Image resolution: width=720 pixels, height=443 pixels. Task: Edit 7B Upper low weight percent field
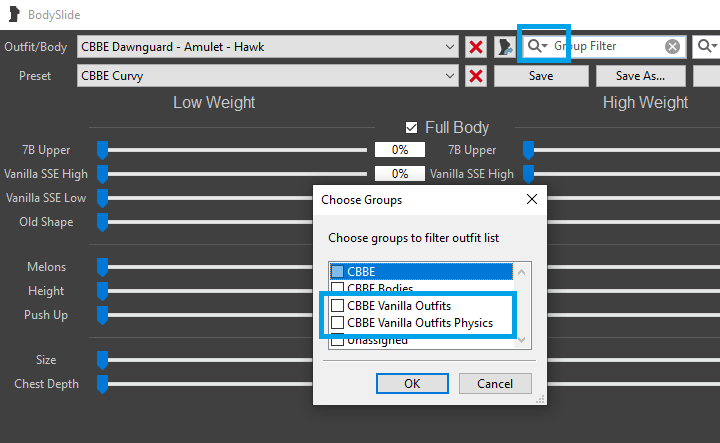point(399,150)
